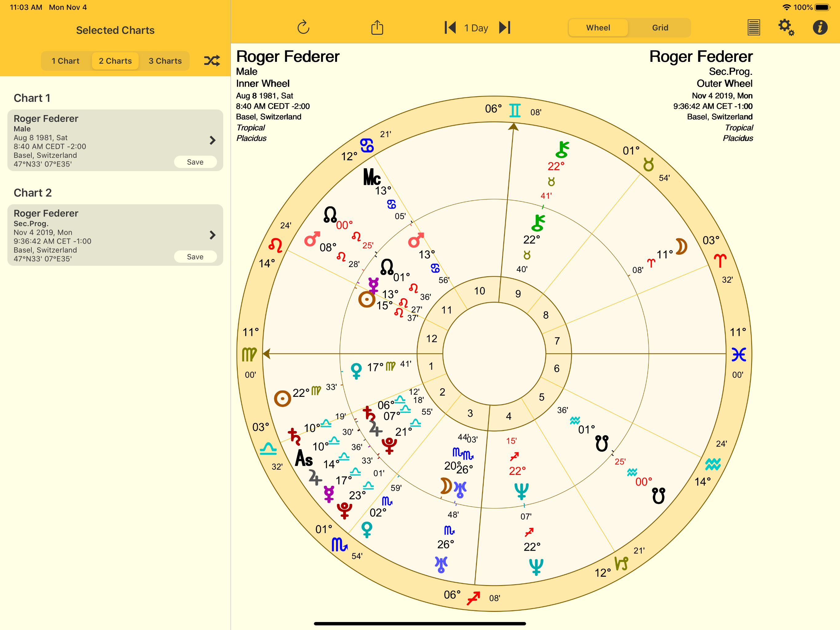The height and width of the screenshot is (630, 840).
Task: Tap the share export icon
Action: coord(377,27)
